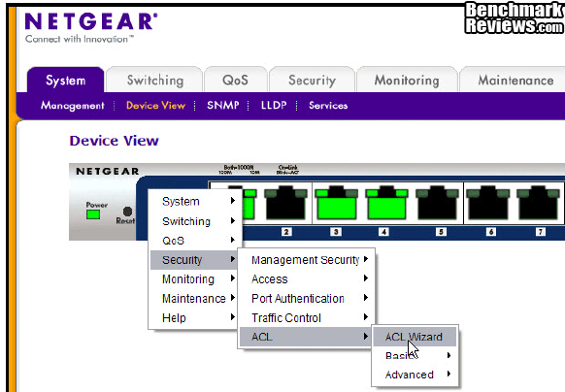
Task: Click arrow next to ACL entry
Action: [366, 336]
